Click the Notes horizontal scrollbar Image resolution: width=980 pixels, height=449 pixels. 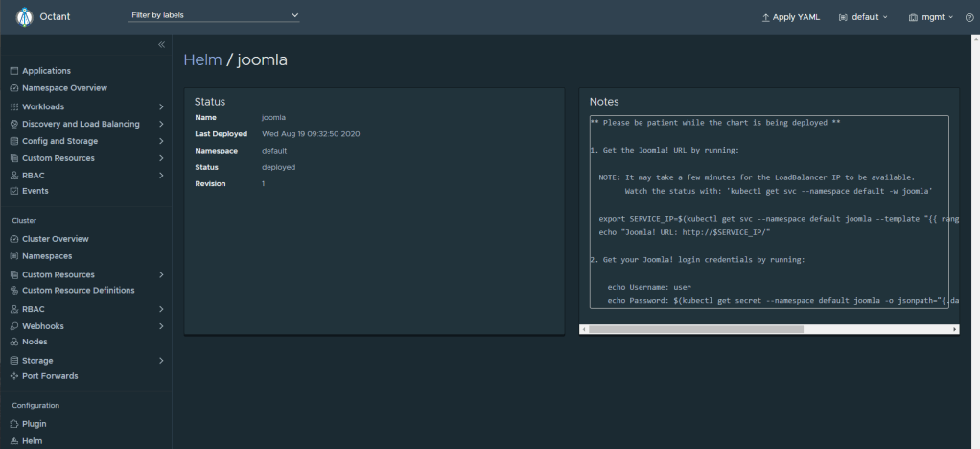coord(695,329)
